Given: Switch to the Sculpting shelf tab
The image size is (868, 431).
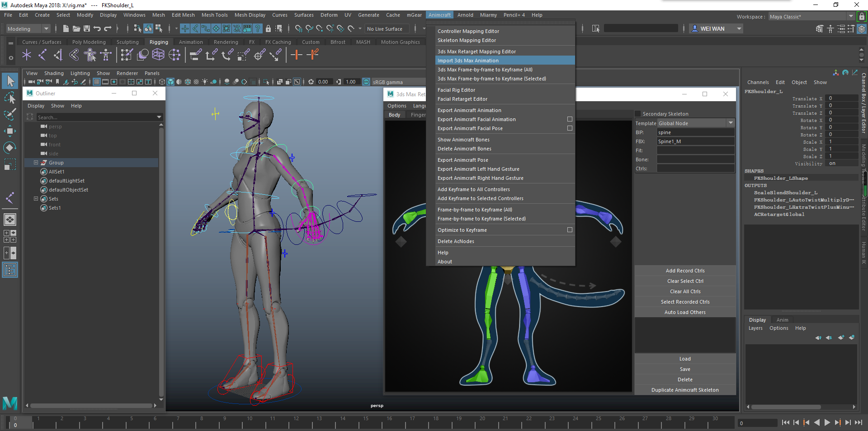Looking at the screenshot, I should (x=127, y=42).
